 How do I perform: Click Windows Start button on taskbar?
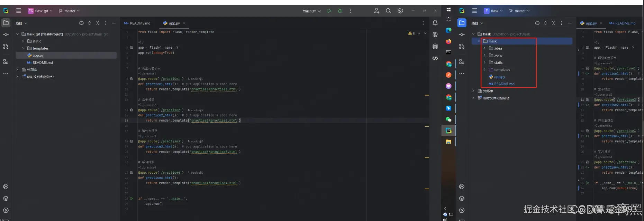point(448,10)
